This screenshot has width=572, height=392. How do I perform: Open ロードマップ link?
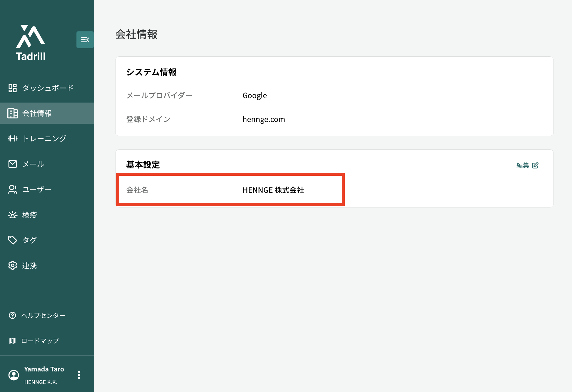pyautogui.click(x=40, y=341)
